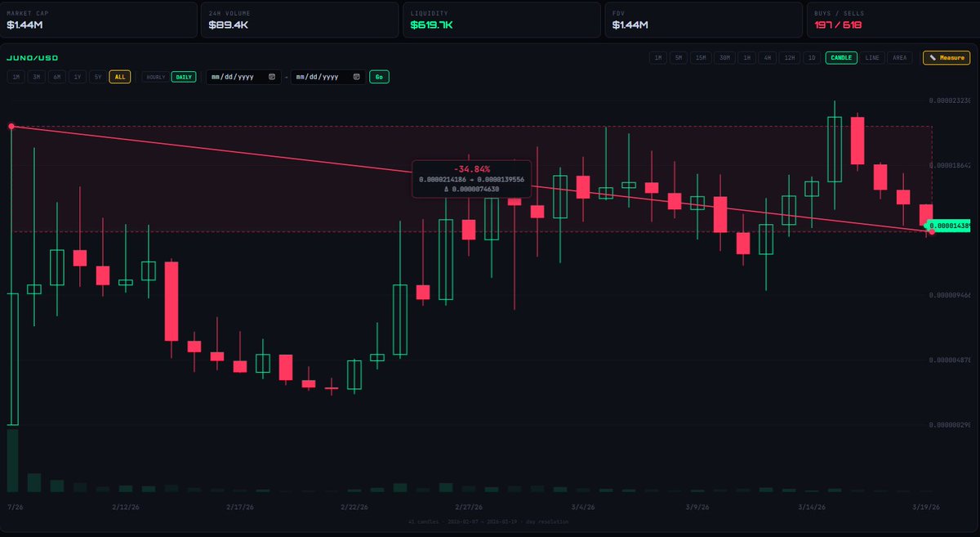This screenshot has width=980, height=537.
Task: Select the ALL range preset
Action: click(x=119, y=77)
